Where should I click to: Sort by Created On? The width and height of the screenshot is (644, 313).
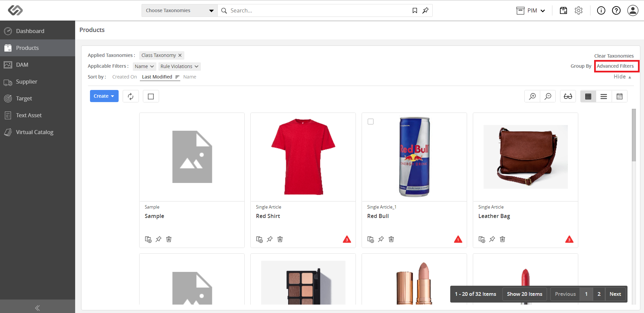pos(124,77)
